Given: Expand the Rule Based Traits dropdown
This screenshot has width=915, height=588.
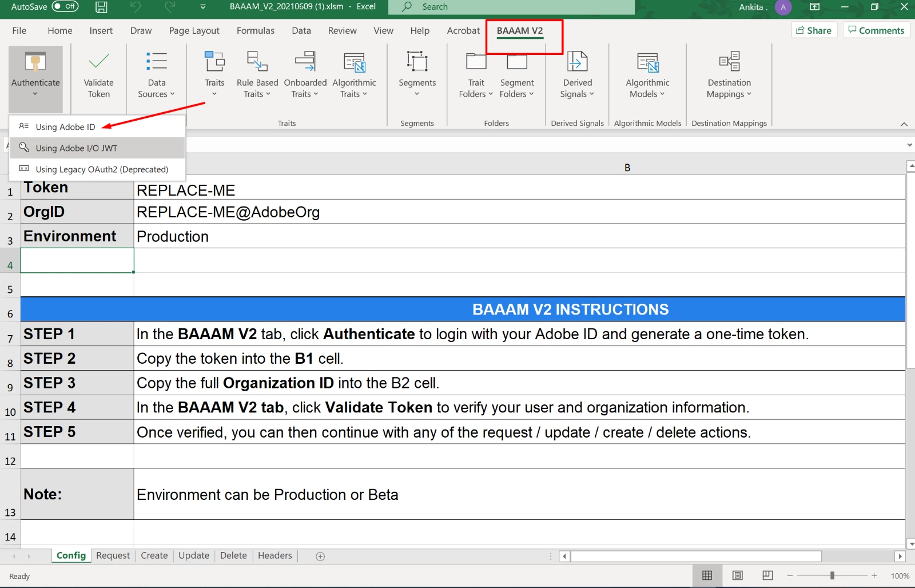Looking at the screenshot, I should coord(268,94).
